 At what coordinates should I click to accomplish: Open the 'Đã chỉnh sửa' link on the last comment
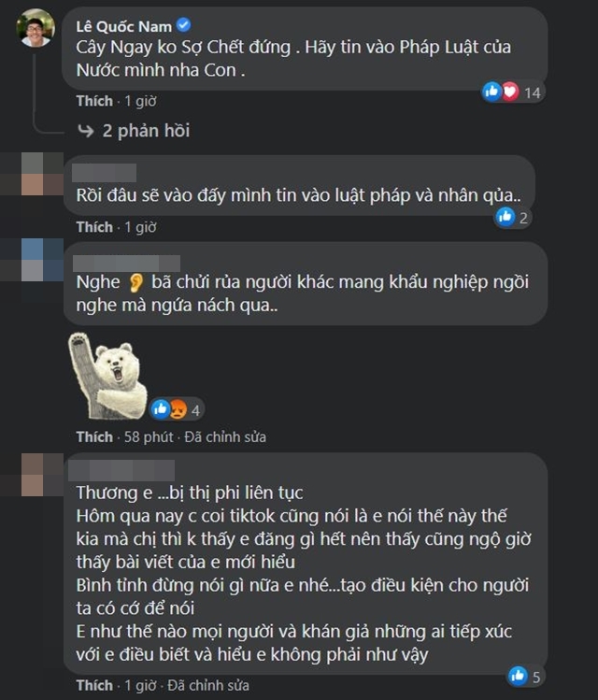(208, 685)
